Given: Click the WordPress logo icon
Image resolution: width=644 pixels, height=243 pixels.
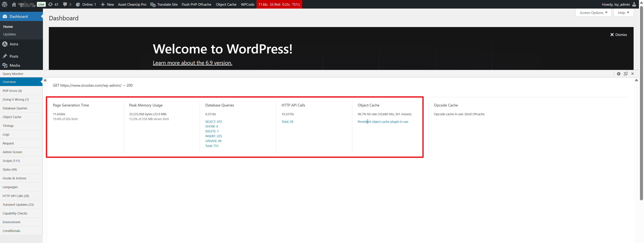Looking at the screenshot, I should click(5, 4).
